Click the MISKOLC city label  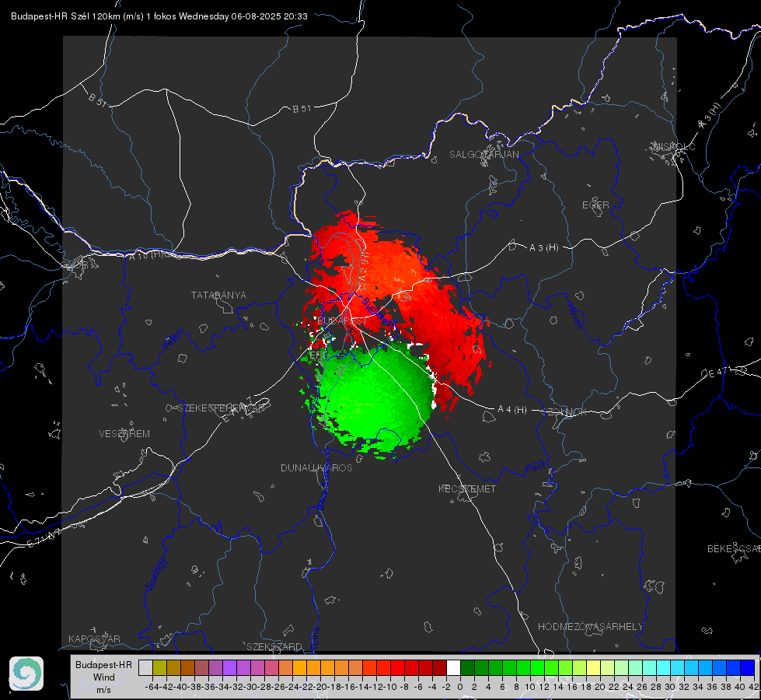pyautogui.click(x=674, y=146)
